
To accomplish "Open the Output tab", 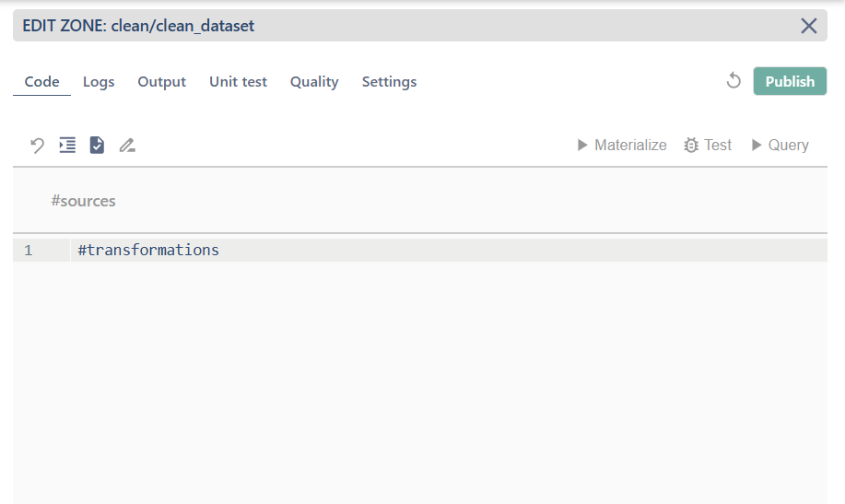I will [161, 81].
